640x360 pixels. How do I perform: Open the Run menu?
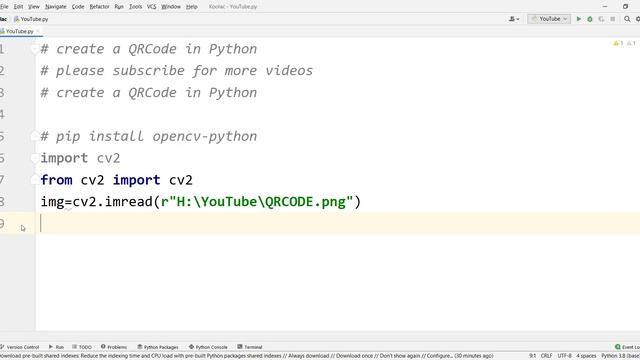point(119,7)
